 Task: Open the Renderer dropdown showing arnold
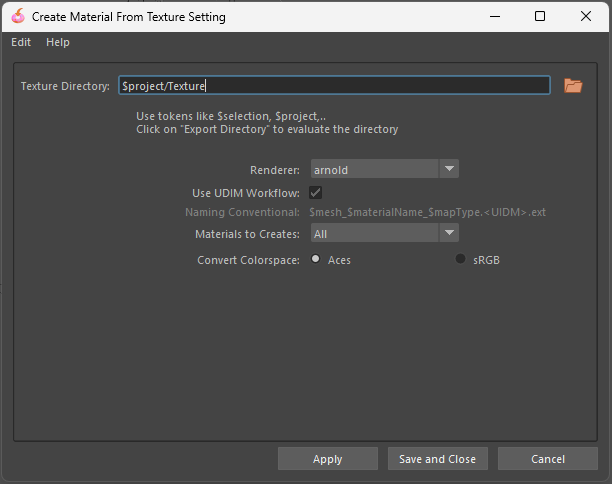tap(384, 170)
